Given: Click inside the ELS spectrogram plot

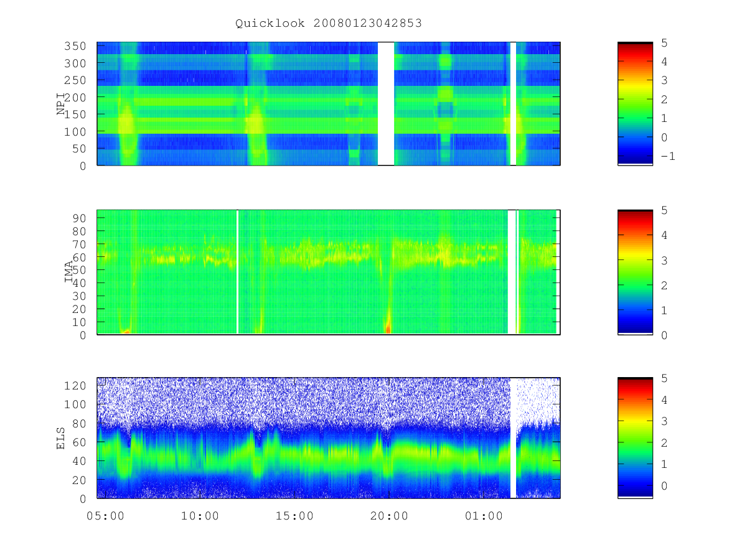Looking at the screenshot, I should coord(329,438).
